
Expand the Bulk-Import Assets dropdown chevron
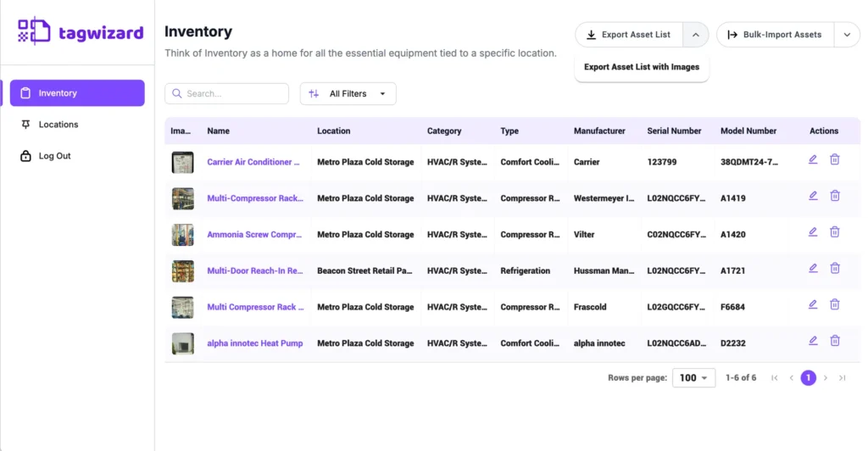(x=847, y=35)
